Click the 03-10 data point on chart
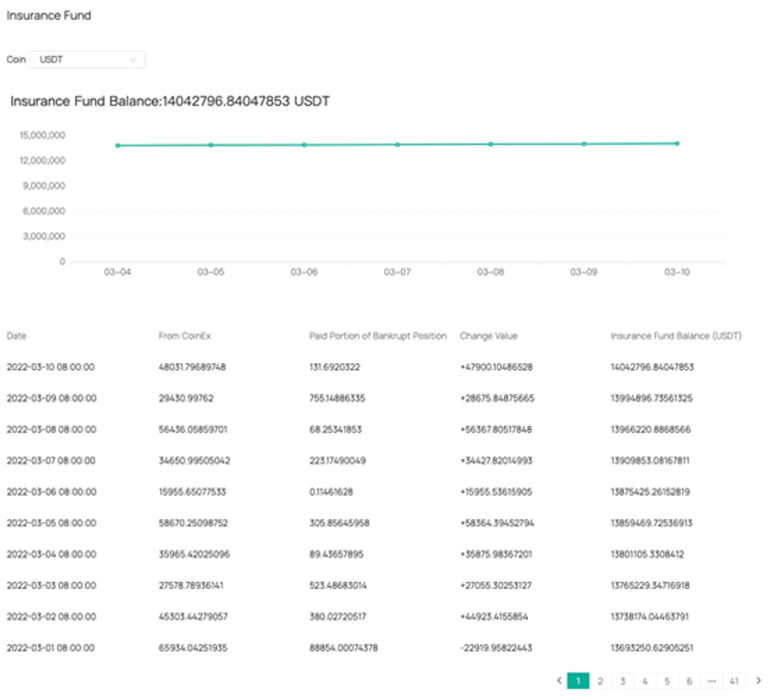Screen dimensions: 771x700 (677, 144)
